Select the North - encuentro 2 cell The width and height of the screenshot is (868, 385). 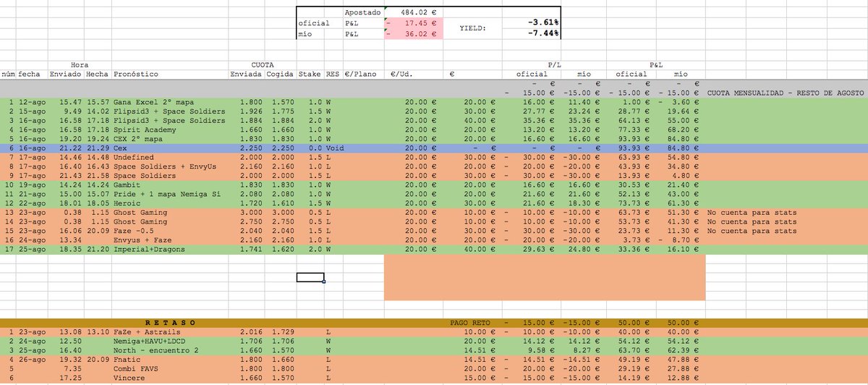click(158, 349)
